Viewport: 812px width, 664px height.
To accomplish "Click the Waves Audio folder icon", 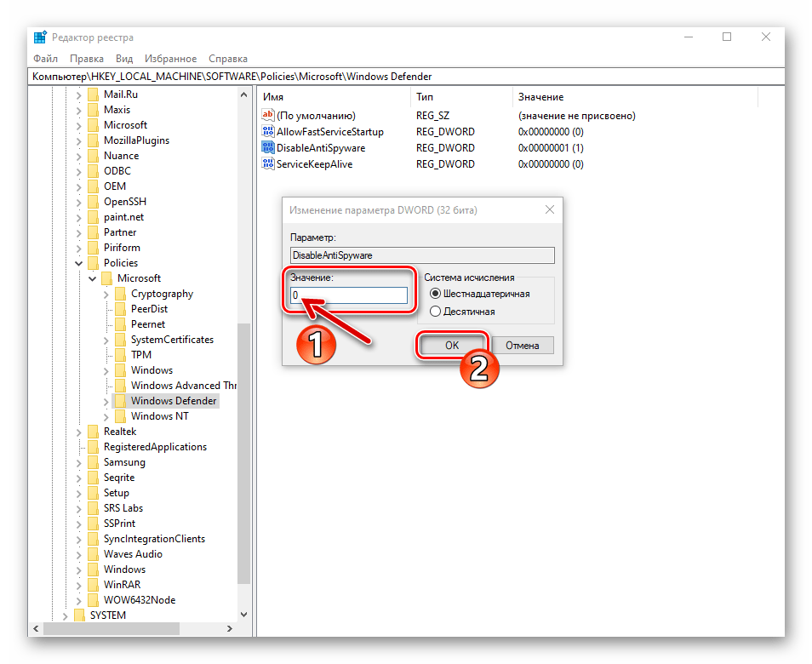I will 94,554.
